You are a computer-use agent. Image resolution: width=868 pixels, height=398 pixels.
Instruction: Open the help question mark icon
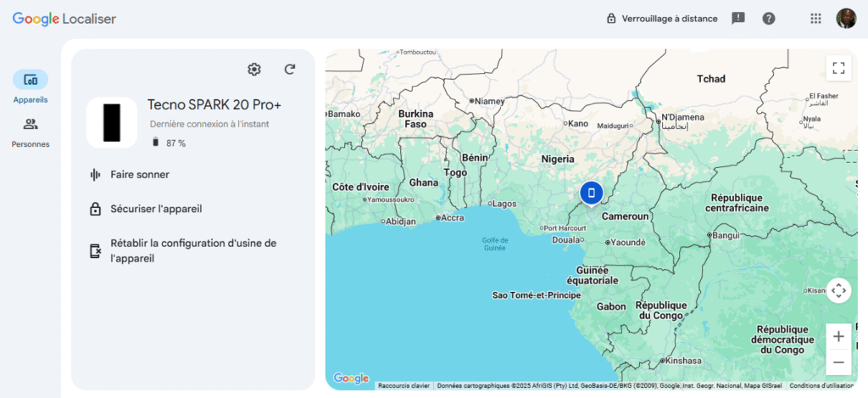[768, 19]
